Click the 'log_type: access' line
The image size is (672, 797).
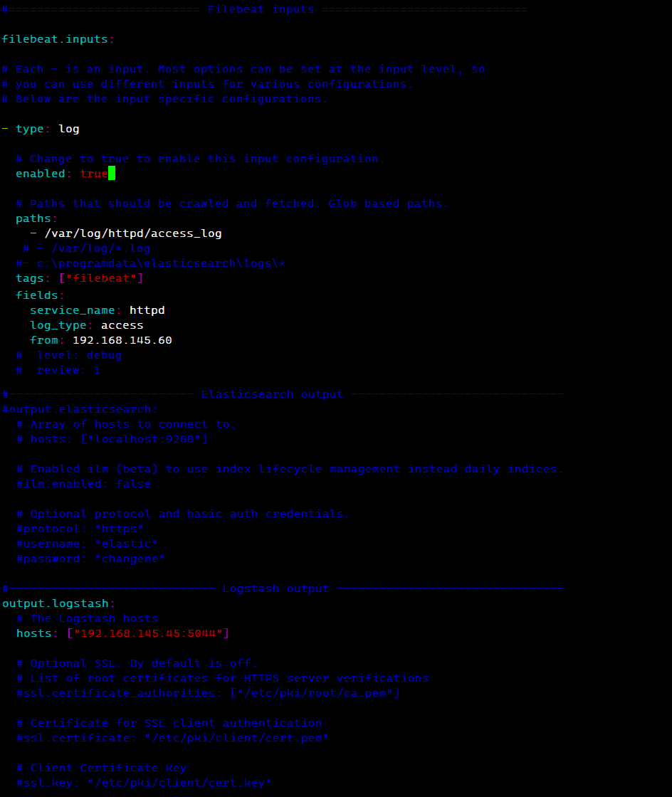point(86,325)
